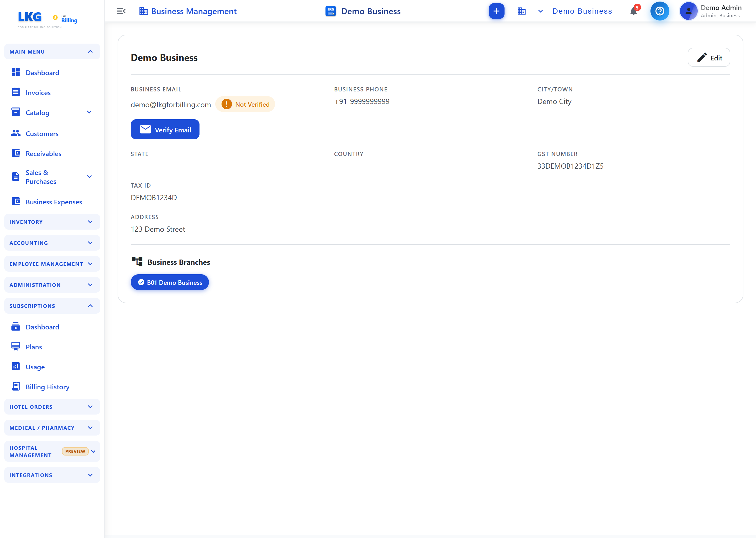This screenshot has height=538, width=756.
Task: Open Usage under Subscriptions
Action: point(35,367)
